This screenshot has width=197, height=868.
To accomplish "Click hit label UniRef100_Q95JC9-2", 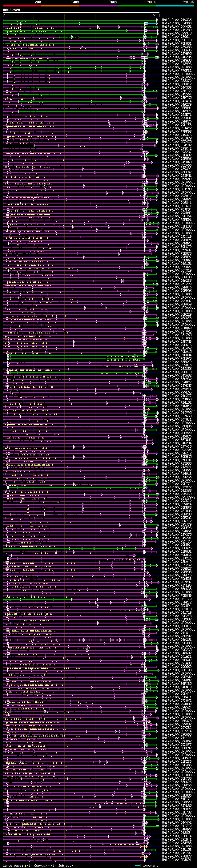I will (179, 497).
